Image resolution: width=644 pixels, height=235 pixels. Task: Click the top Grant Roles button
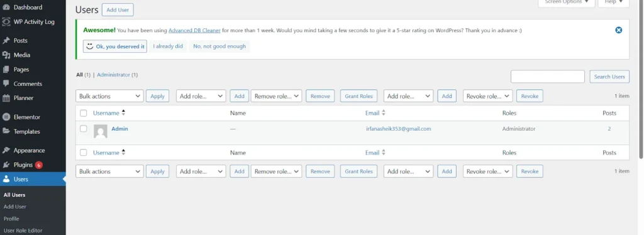point(358,96)
